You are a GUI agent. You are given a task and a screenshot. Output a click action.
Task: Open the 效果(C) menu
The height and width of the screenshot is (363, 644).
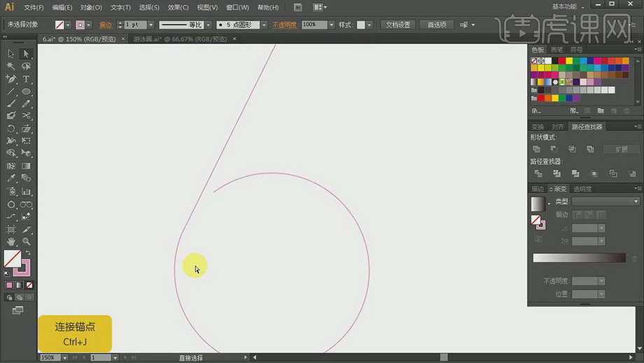tap(178, 8)
